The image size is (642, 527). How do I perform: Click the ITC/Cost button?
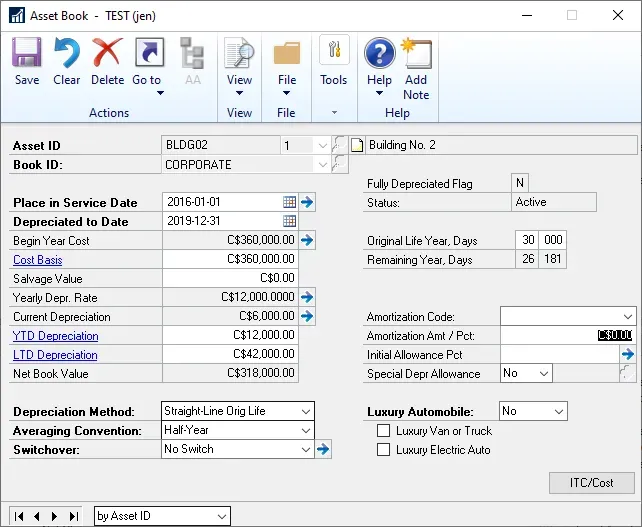[591, 483]
